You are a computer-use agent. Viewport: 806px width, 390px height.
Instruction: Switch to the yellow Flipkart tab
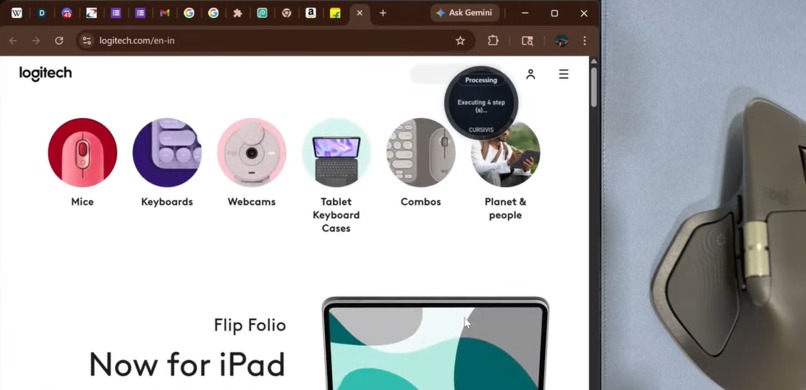pyautogui.click(x=335, y=13)
